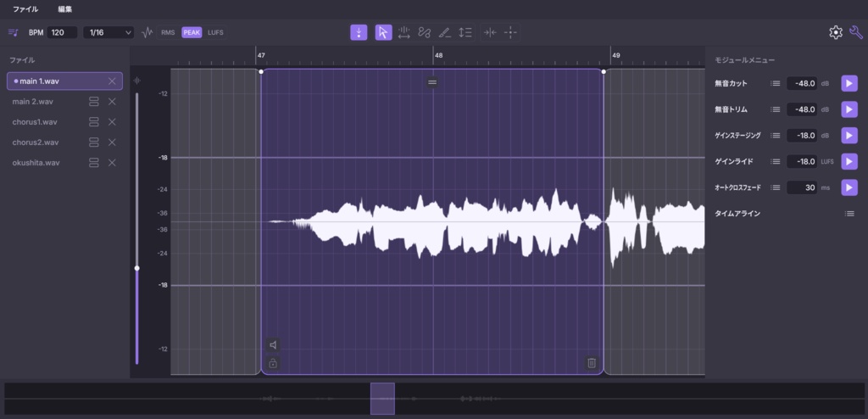Screen dimensions: 868x419
Task: Toggle stack icon for main 2.wav
Action: tap(93, 102)
